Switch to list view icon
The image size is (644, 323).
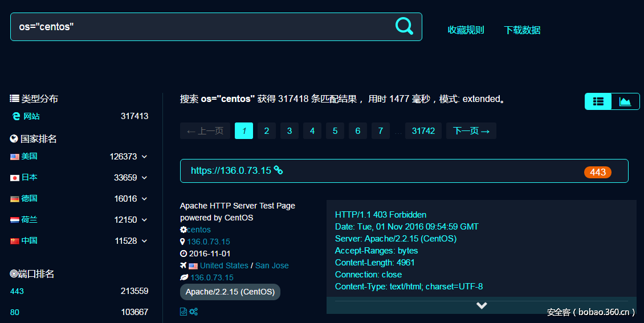coord(598,101)
